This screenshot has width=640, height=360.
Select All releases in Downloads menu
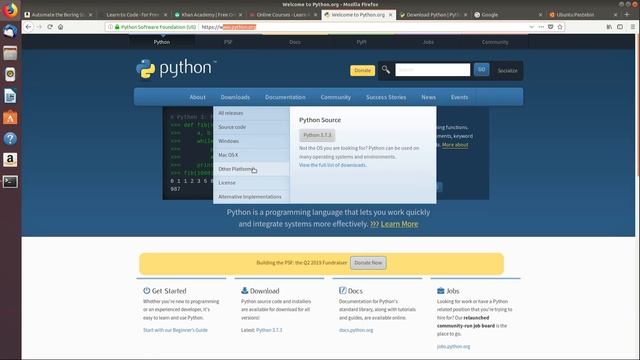[251, 113]
